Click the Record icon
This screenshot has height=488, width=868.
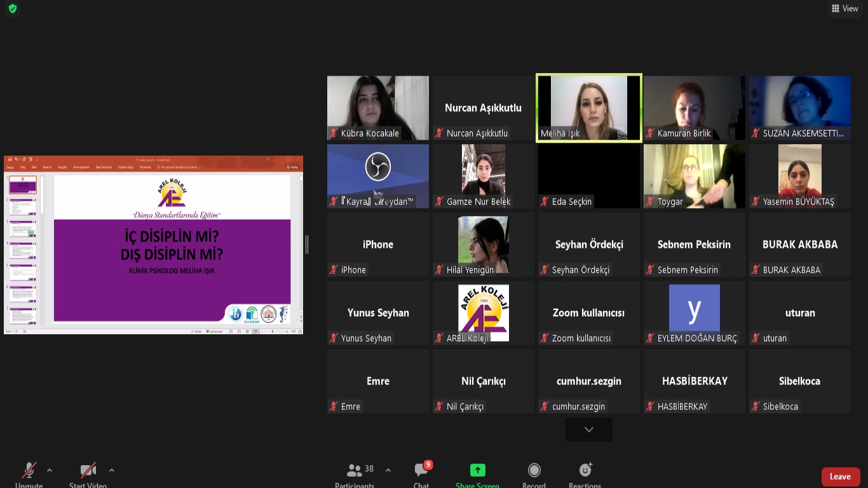(534, 471)
